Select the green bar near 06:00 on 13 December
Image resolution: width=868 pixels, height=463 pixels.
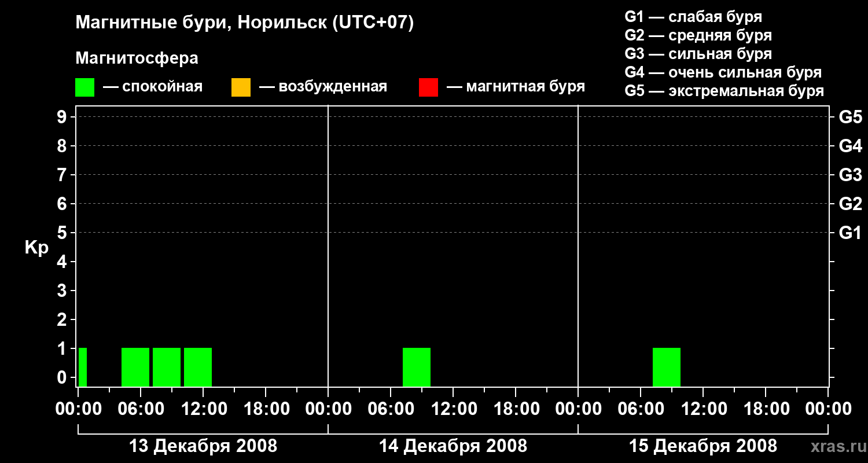135,367
